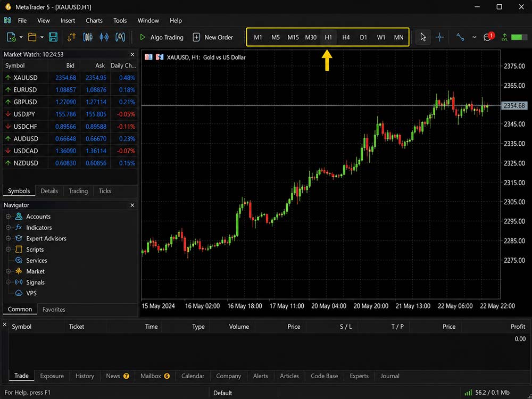Click the USDCHF down arrow icon
This screenshot has height=399, width=532.
pyautogui.click(x=8, y=127)
